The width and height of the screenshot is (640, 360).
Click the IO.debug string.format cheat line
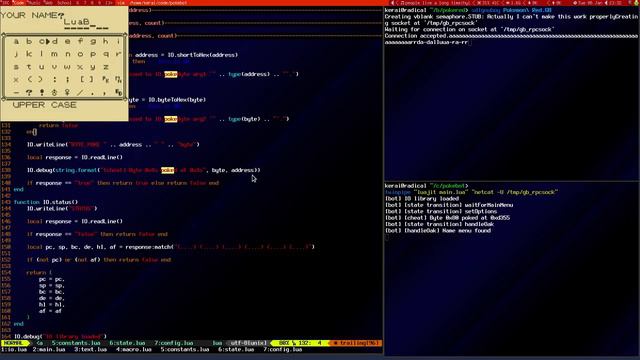[143, 170]
